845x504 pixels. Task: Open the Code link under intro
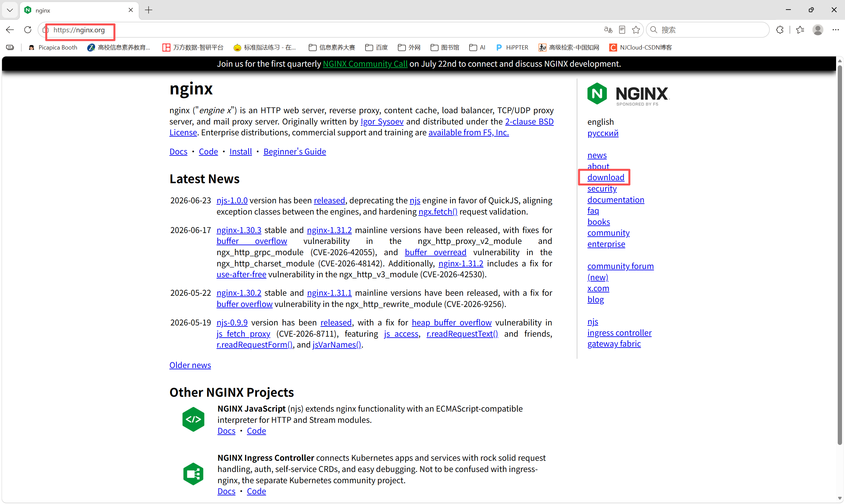(x=208, y=152)
